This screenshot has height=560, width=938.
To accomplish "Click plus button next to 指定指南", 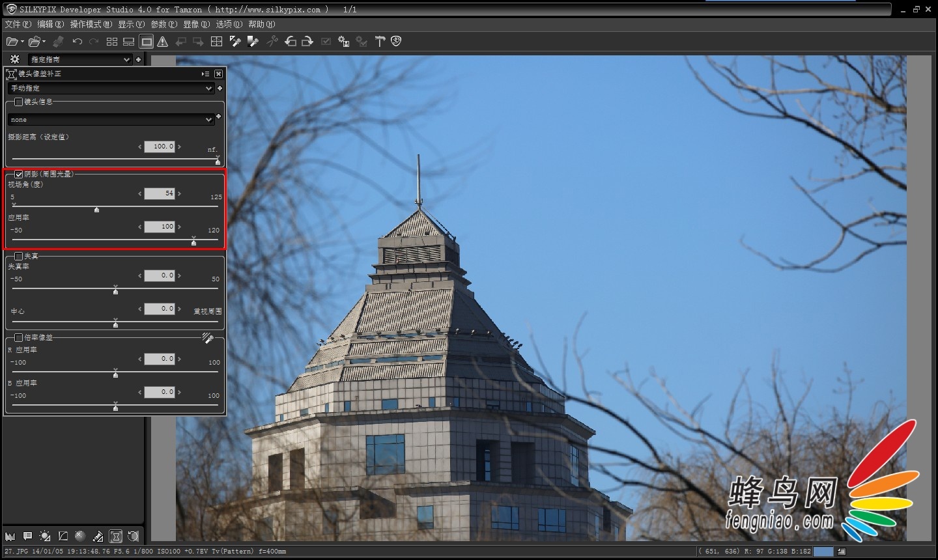I will click(x=138, y=59).
